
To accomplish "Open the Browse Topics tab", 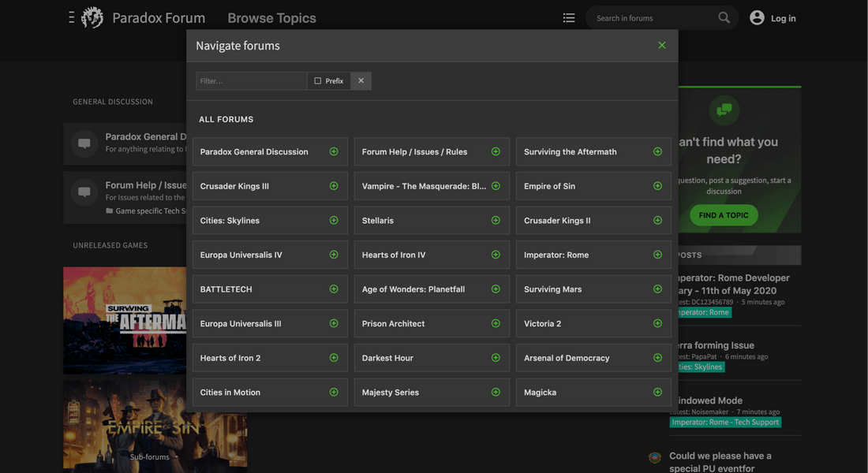I will tap(271, 18).
